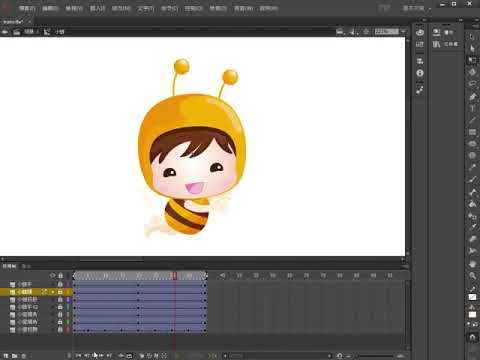Viewport: 480px width, 360px height.
Task: Click the stroke color swatch
Action: pyautogui.click(x=472, y=297)
